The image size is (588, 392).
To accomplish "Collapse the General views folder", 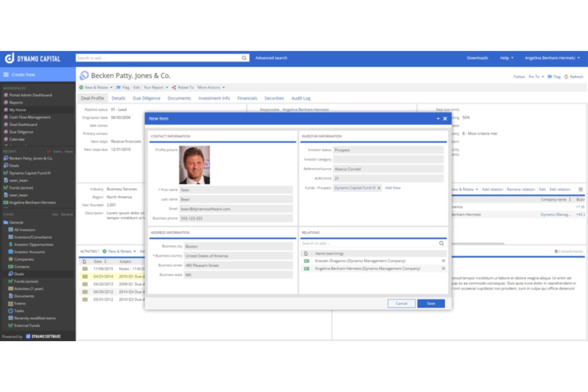I will coord(6,222).
